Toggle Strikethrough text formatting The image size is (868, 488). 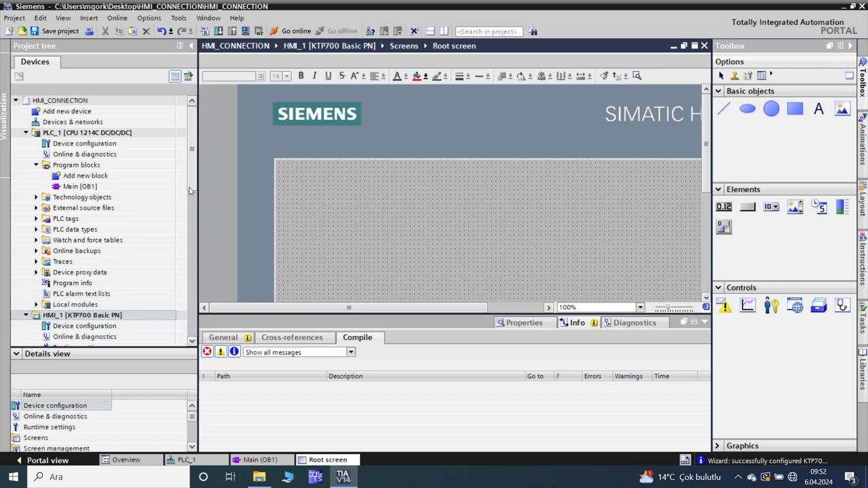pos(342,76)
